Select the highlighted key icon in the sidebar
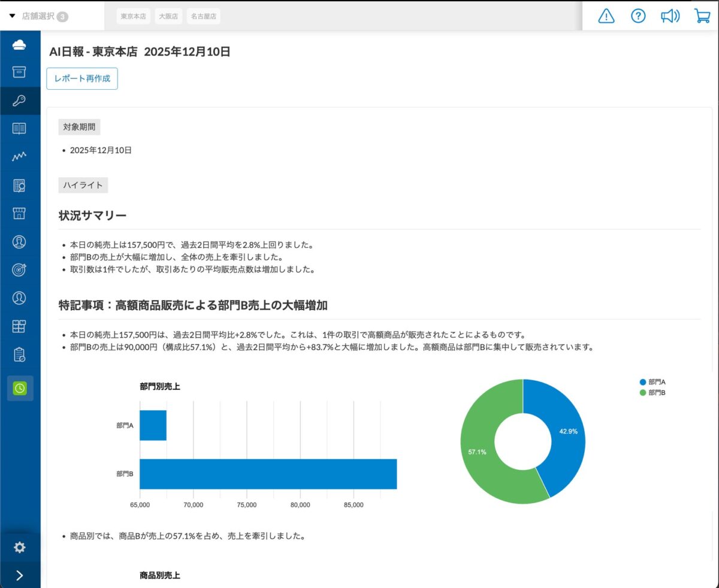This screenshot has height=588, width=719. pos(20,101)
